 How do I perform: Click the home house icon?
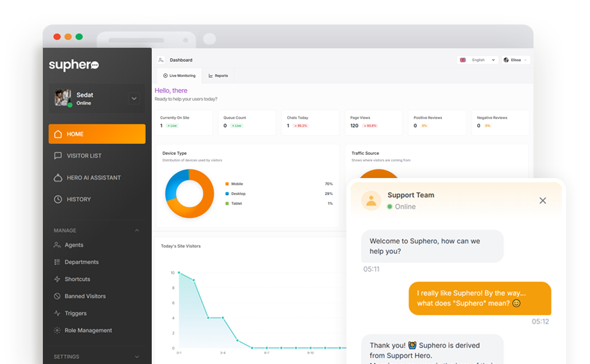pyautogui.click(x=58, y=134)
